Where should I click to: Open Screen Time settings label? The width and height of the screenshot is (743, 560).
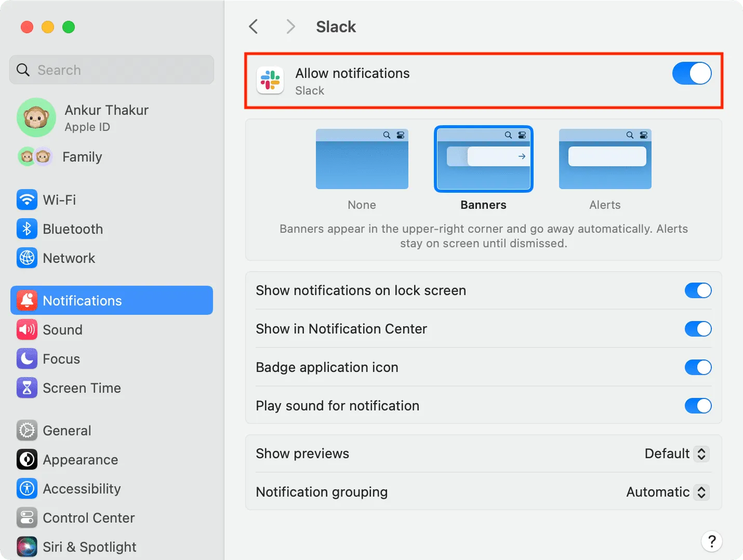[x=82, y=388]
